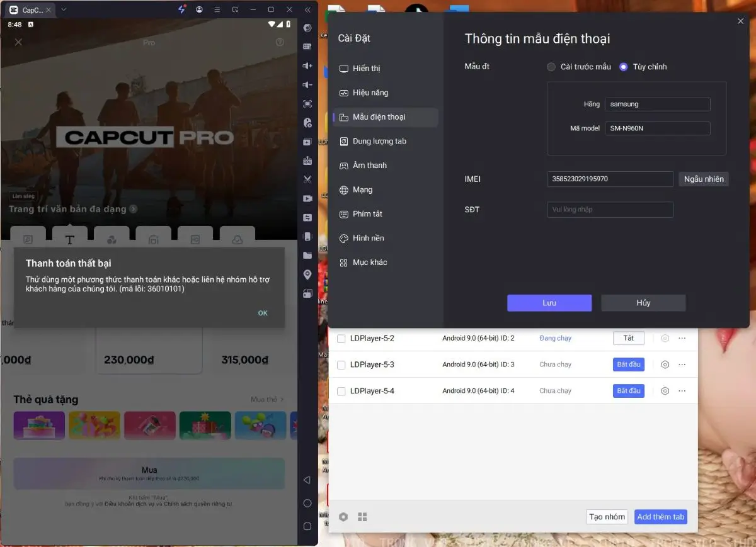The width and height of the screenshot is (756, 547).
Task: Open more options for LDPlayer-5-2 row
Action: click(x=682, y=338)
